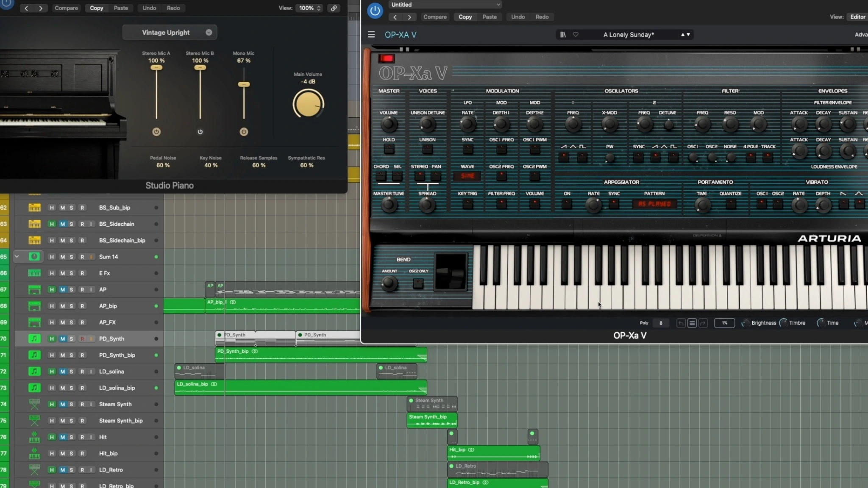
Task: Click the Sum 14 track stack icon
Action: click(34, 257)
